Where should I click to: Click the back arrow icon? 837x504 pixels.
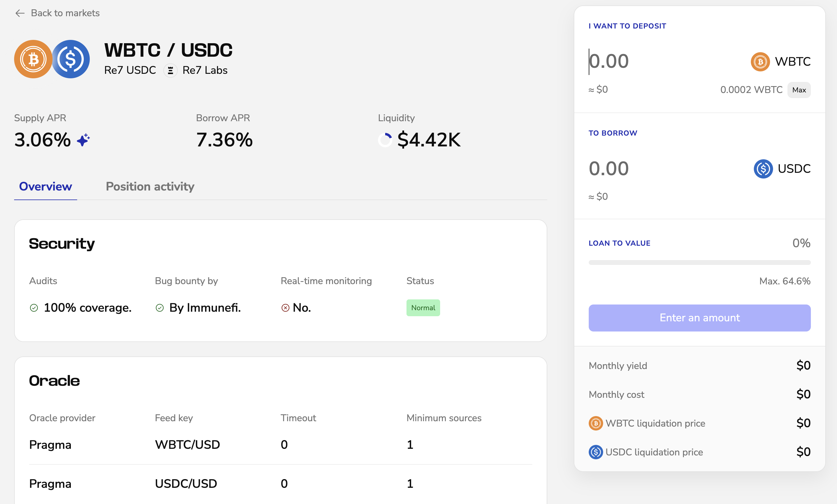tap(20, 13)
